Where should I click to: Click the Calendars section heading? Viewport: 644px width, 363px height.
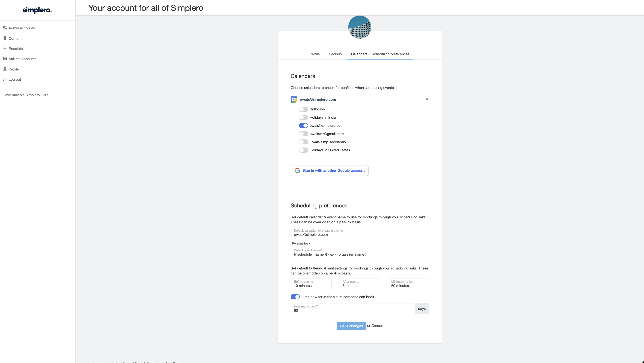pos(302,76)
